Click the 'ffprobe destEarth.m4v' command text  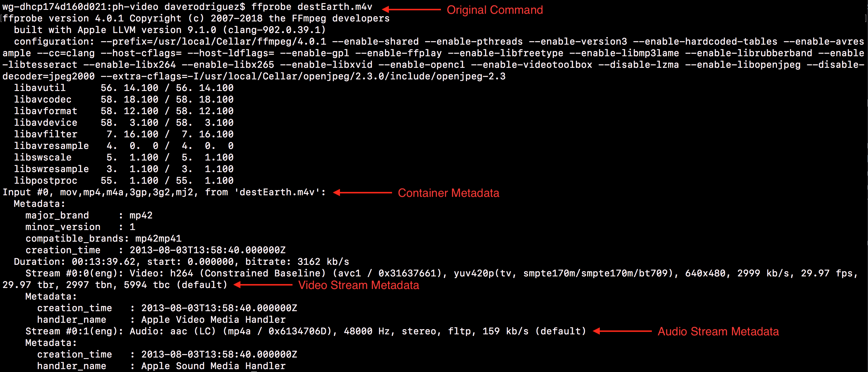[x=312, y=7]
